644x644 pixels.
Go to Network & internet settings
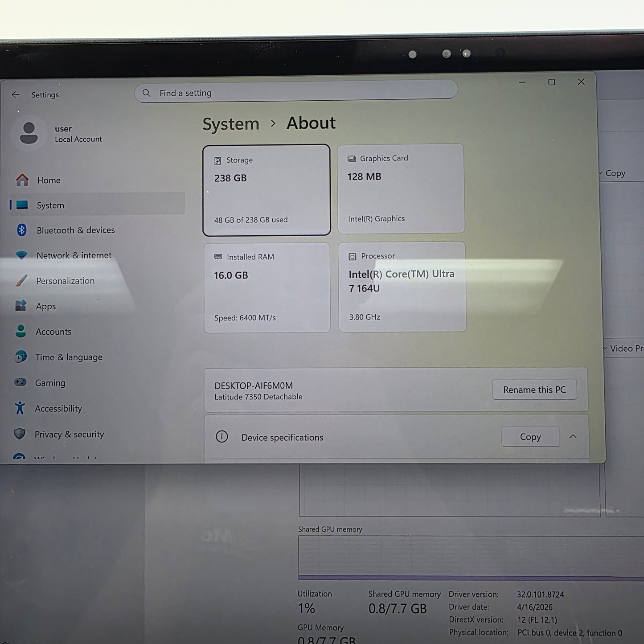click(97, 255)
